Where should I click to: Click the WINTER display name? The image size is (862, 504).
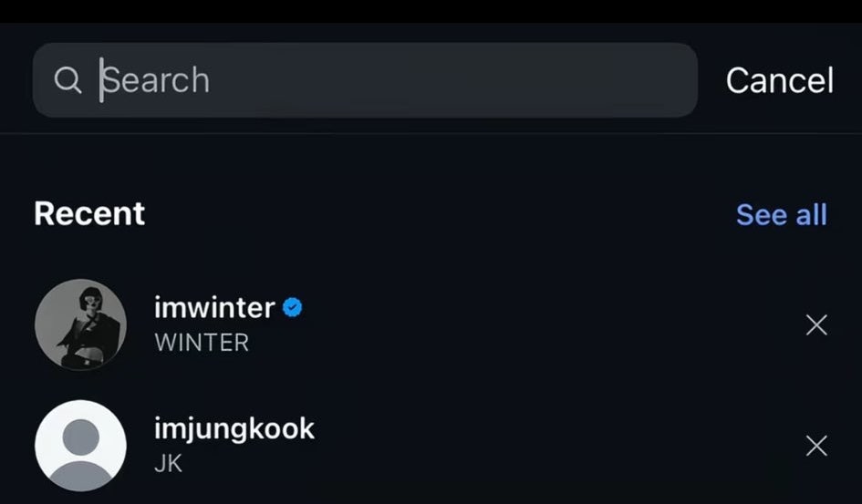202,344
